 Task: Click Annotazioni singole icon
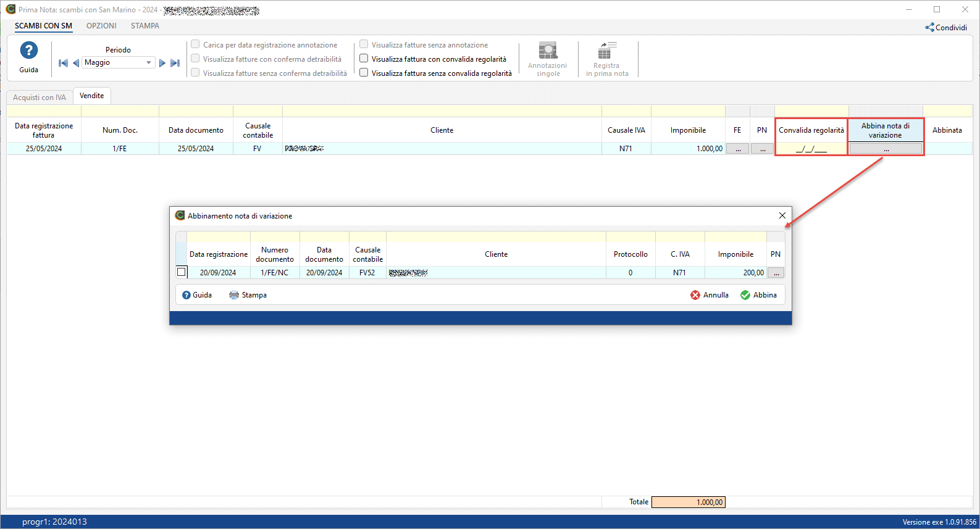click(x=548, y=51)
